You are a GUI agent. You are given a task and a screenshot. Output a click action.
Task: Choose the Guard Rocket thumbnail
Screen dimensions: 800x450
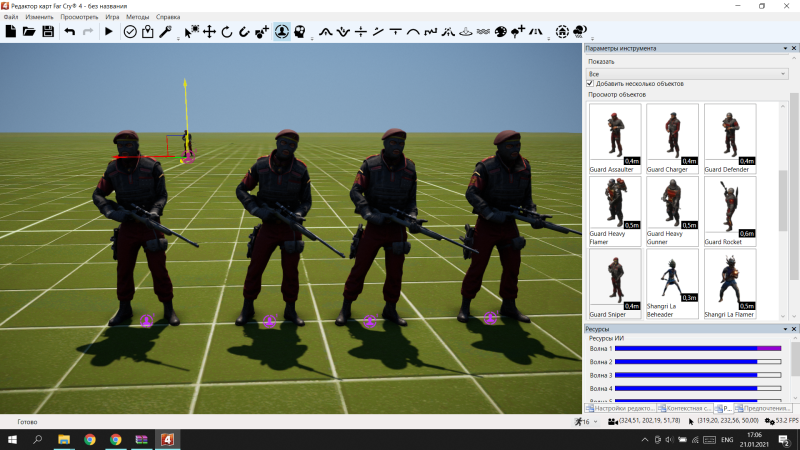tap(730, 211)
